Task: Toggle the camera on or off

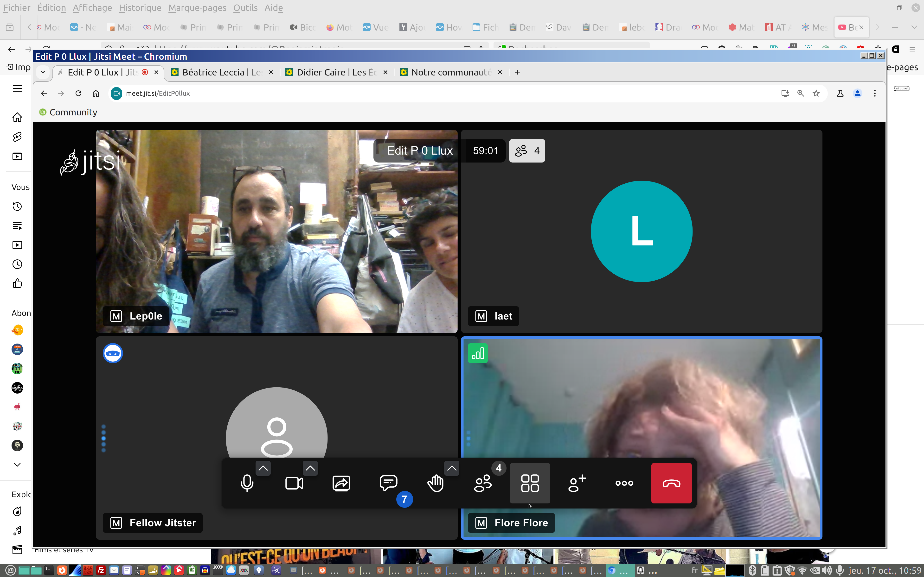Action: pos(294,483)
